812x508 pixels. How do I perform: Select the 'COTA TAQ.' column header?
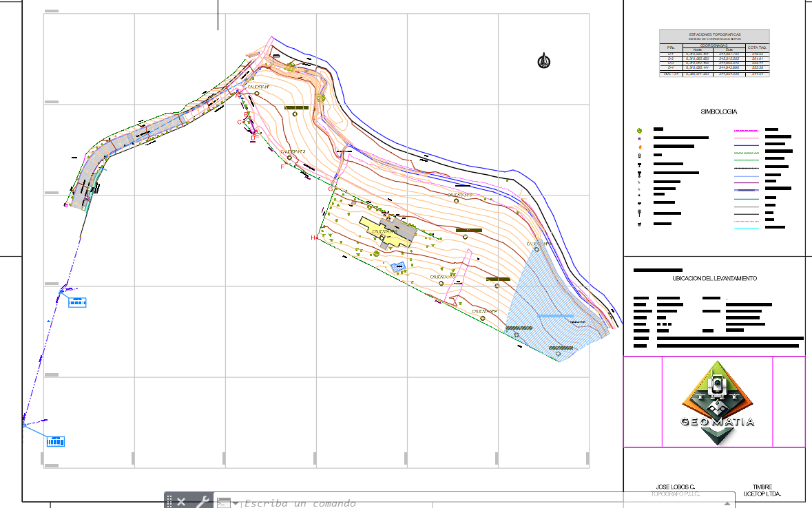757,47
